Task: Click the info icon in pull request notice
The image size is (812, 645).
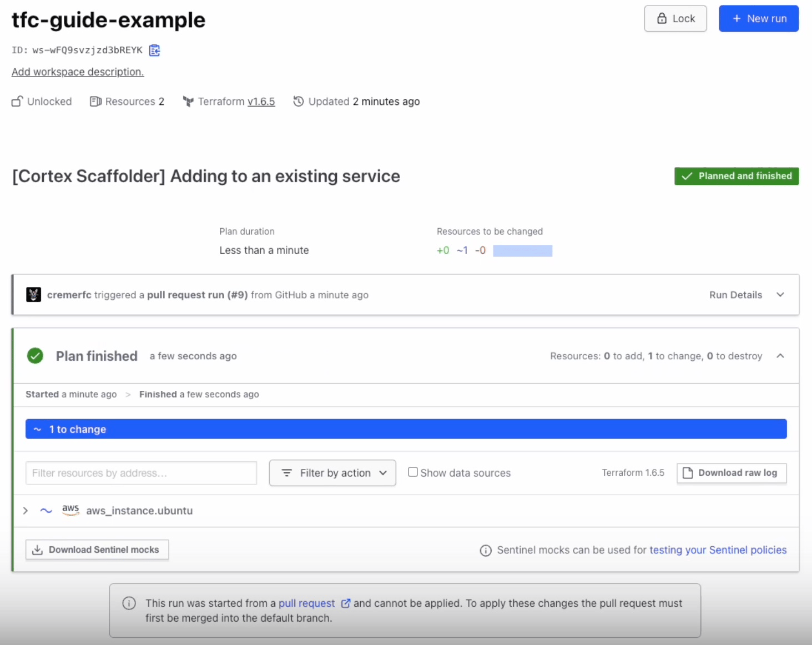Action: 129,603
